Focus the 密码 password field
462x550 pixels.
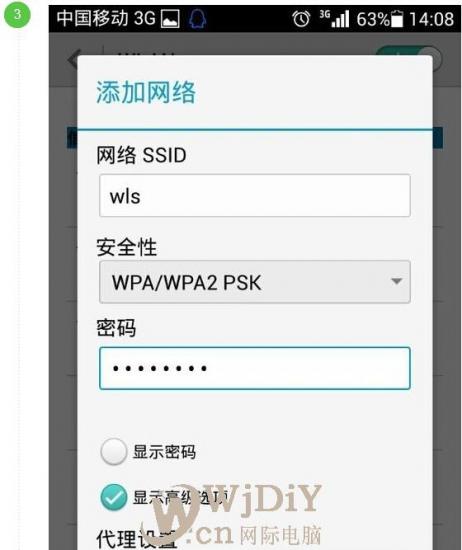click(x=255, y=368)
